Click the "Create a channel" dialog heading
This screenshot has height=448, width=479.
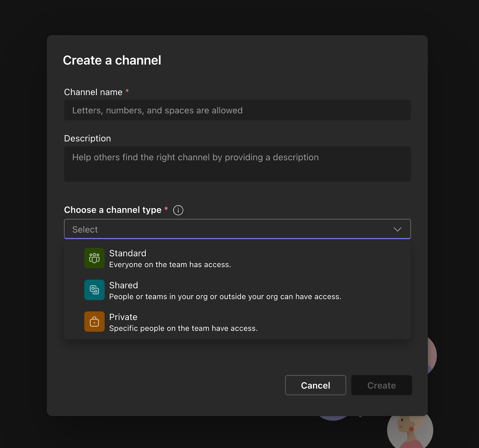[x=112, y=60]
